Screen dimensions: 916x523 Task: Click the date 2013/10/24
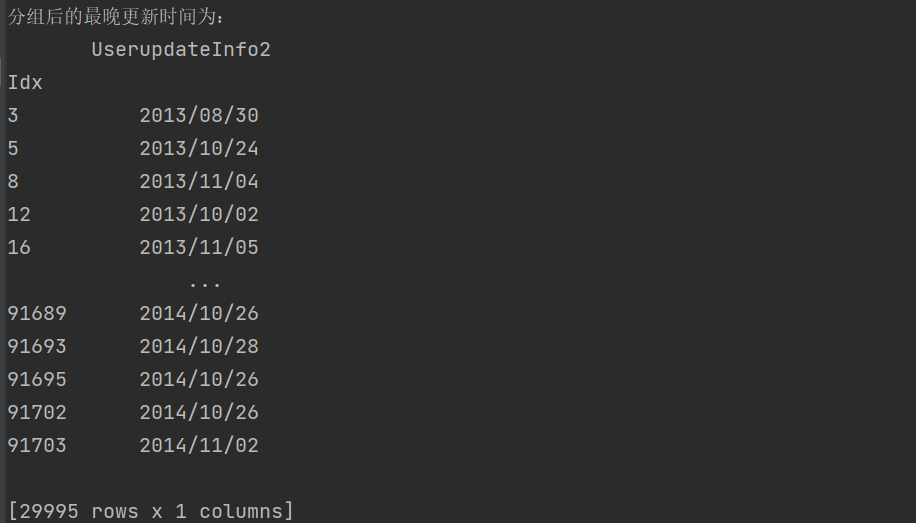pos(199,148)
